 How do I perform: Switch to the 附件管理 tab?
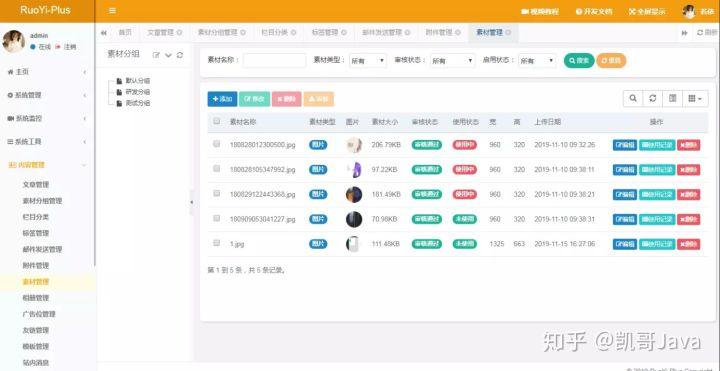tap(439, 33)
